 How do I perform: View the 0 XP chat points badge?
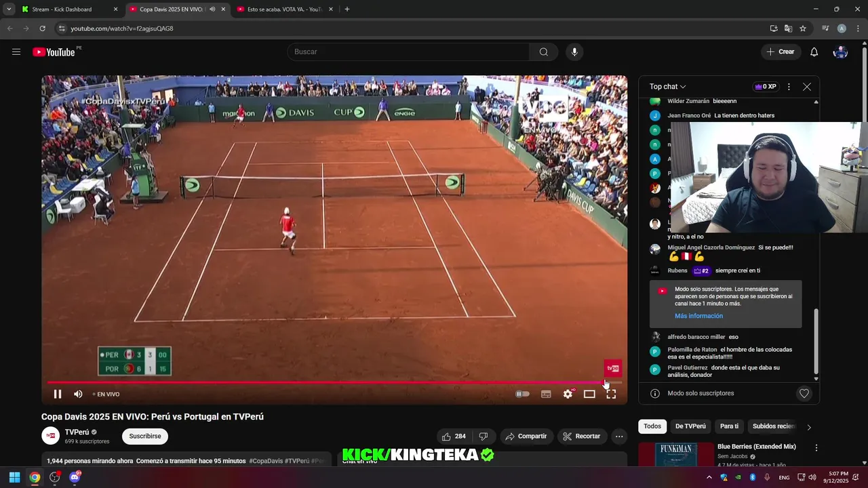tap(766, 87)
